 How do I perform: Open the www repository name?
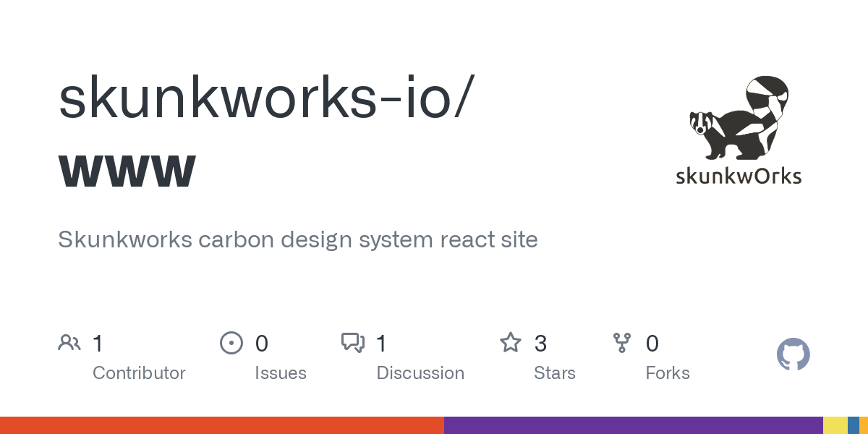click(x=127, y=168)
